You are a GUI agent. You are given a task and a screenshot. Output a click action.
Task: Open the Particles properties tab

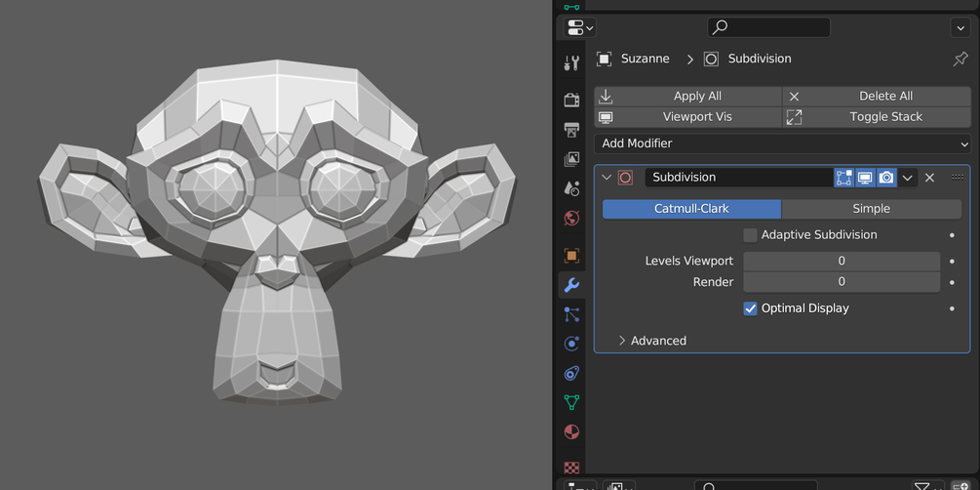point(571,314)
